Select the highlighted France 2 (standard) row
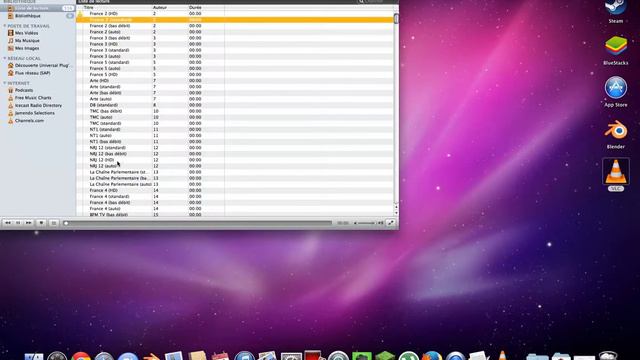The width and height of the screenshot is (640, 360). [x=235, y=20]
